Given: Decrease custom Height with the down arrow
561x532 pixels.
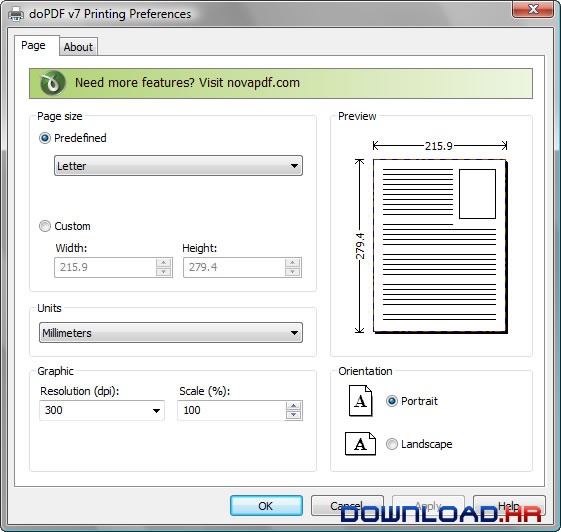Looking at the screenshot, I should point(293,272).
